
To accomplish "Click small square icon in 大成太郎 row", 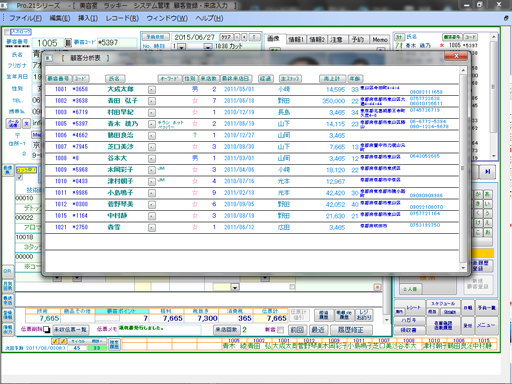I will click(x=152, y=90).
